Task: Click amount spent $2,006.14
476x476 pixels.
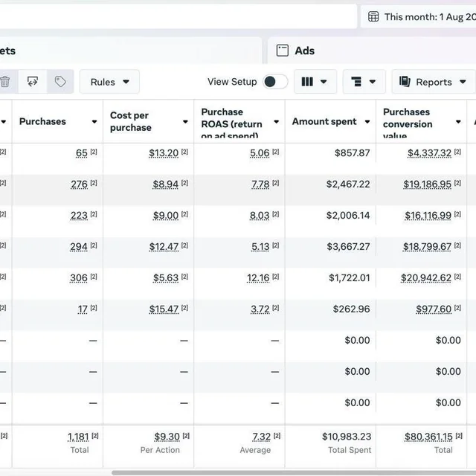Action: tap(348, 216)
